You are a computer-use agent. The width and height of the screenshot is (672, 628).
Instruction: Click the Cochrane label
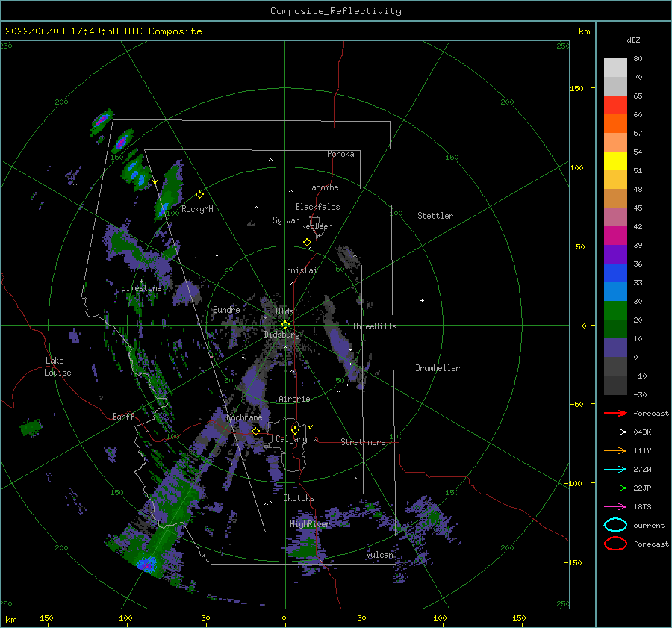[x=244, y=417]
